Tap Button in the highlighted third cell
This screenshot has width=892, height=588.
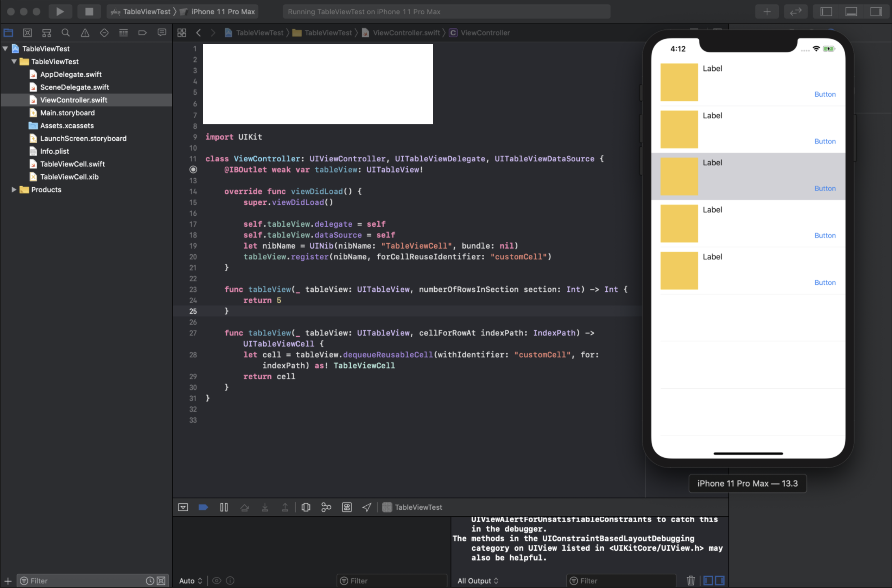pos(824,189)
